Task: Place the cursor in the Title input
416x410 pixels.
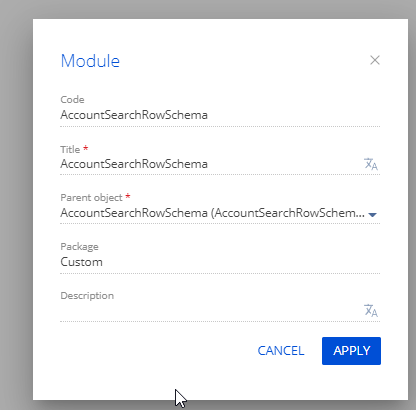Action: (211, 164)
